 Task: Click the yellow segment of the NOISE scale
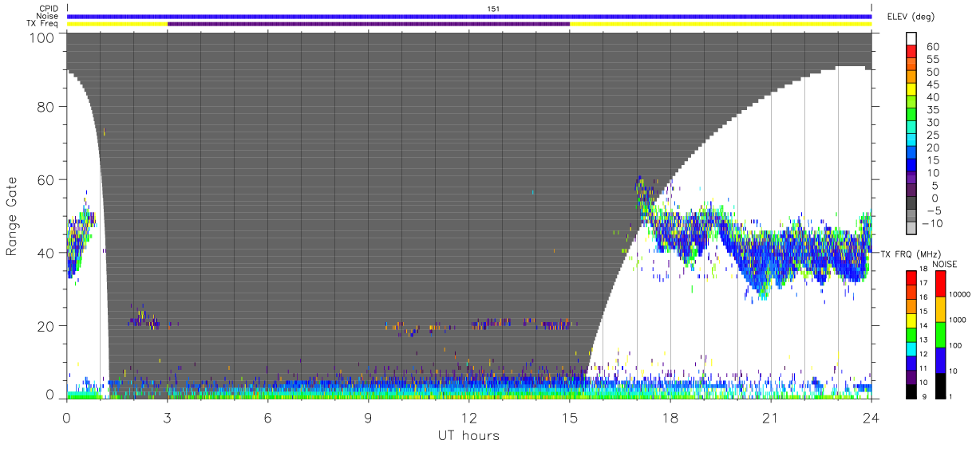point(940,309)
